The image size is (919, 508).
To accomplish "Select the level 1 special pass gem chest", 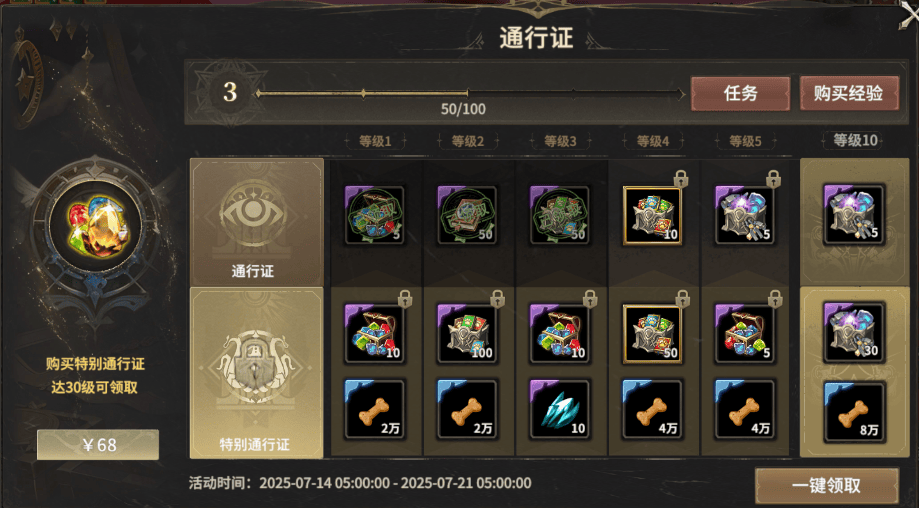I will pyautogui.click(x=375, y=333).
